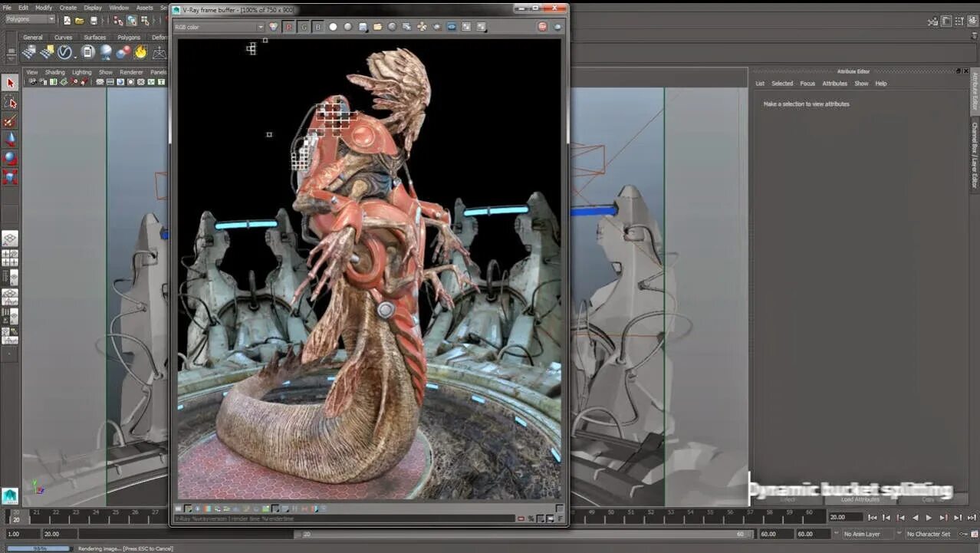The height and width of the screenshot is (553, 980).
Task: Click the V-Ray logo shelf icon
Action: [65, 52]
